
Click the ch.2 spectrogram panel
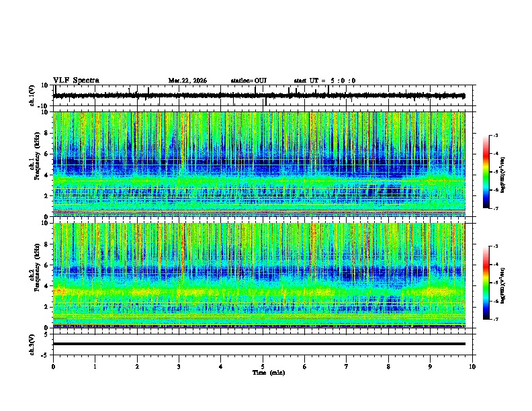coord(259,275)
